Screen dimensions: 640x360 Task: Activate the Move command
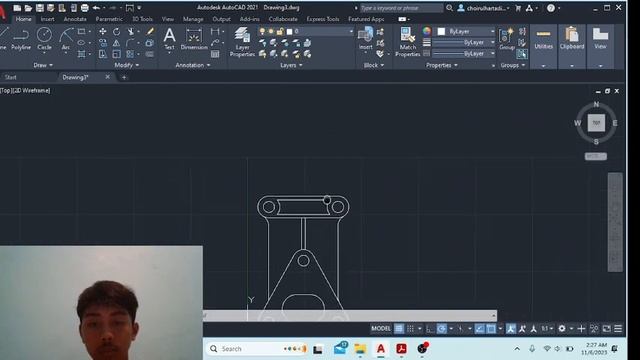(x=102, y=31)
